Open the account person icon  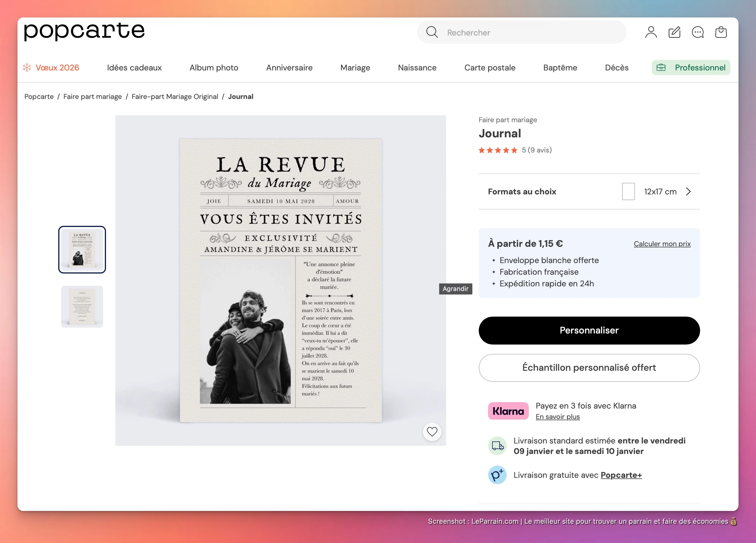[651, 32]
